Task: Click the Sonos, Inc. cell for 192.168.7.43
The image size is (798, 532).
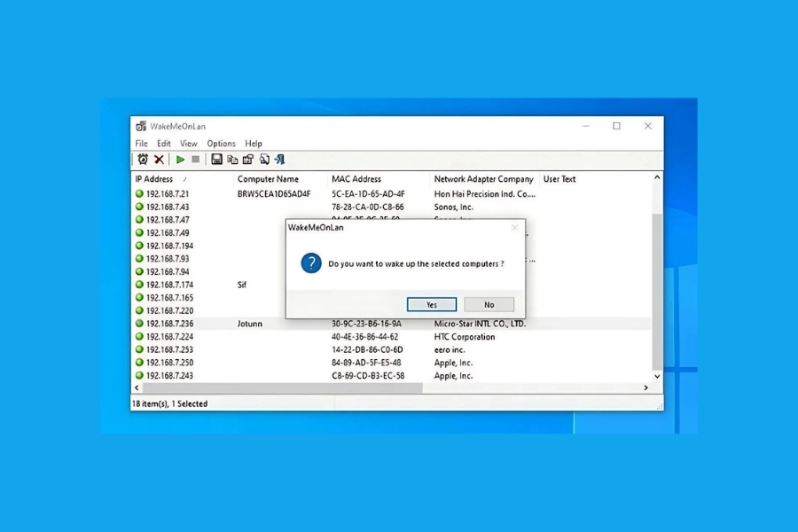Action: click(453, 207)
